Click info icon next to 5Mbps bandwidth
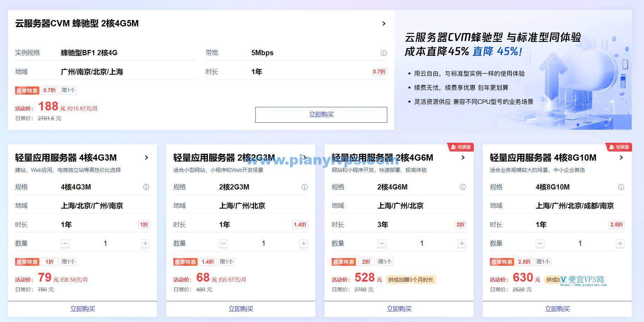This screenshot has height=322, width=644. pos(383,53)
